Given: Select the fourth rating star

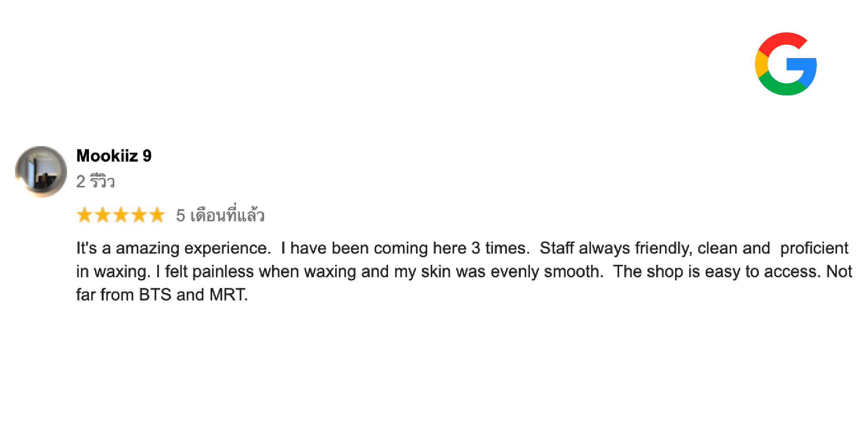Looking at the screenshot, I should tap(139, 215).
